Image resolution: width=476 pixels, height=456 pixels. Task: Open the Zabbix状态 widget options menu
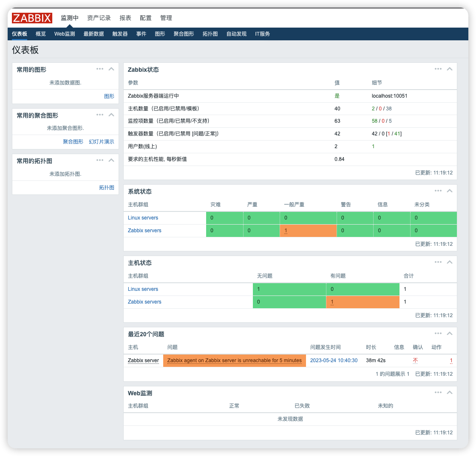coord(438,69)
